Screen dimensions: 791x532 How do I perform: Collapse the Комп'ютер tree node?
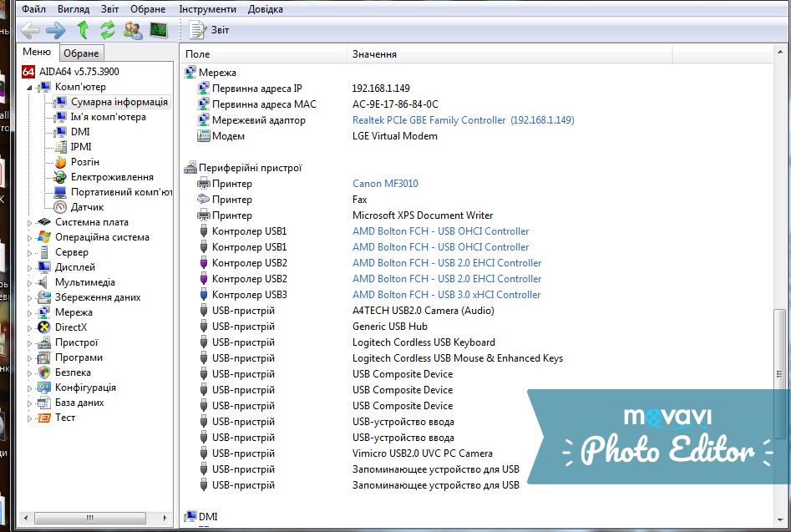pos(29,87)
